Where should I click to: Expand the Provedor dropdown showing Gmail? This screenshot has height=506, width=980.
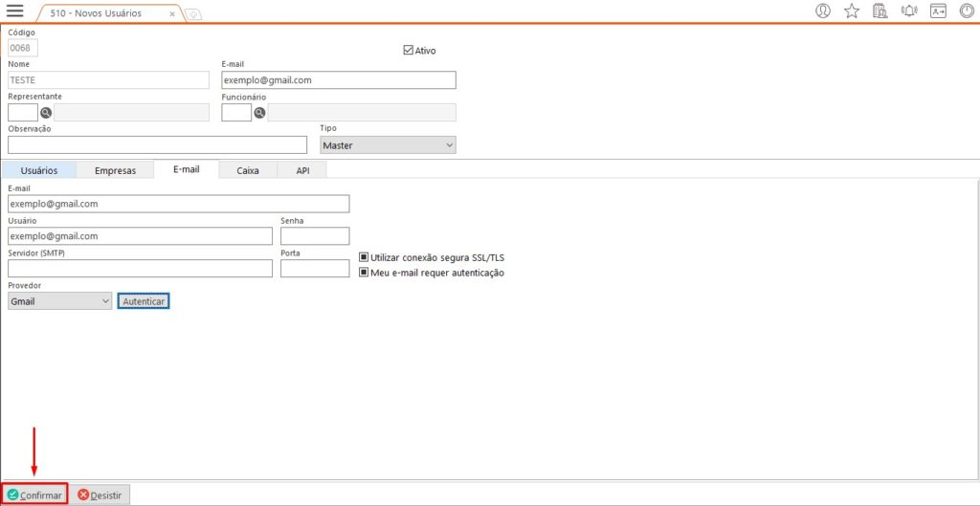click(x=59, y=301)
